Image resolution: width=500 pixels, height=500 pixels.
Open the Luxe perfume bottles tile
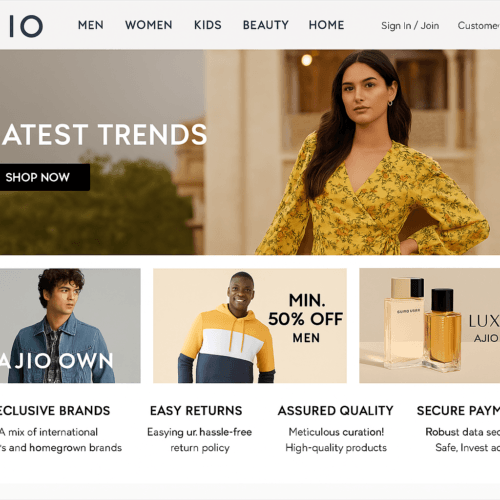430,326
